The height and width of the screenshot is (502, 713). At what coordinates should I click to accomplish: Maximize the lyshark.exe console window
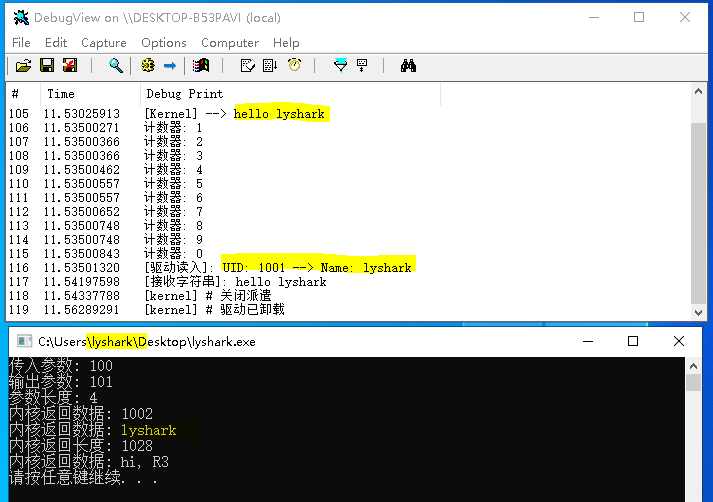633,341
